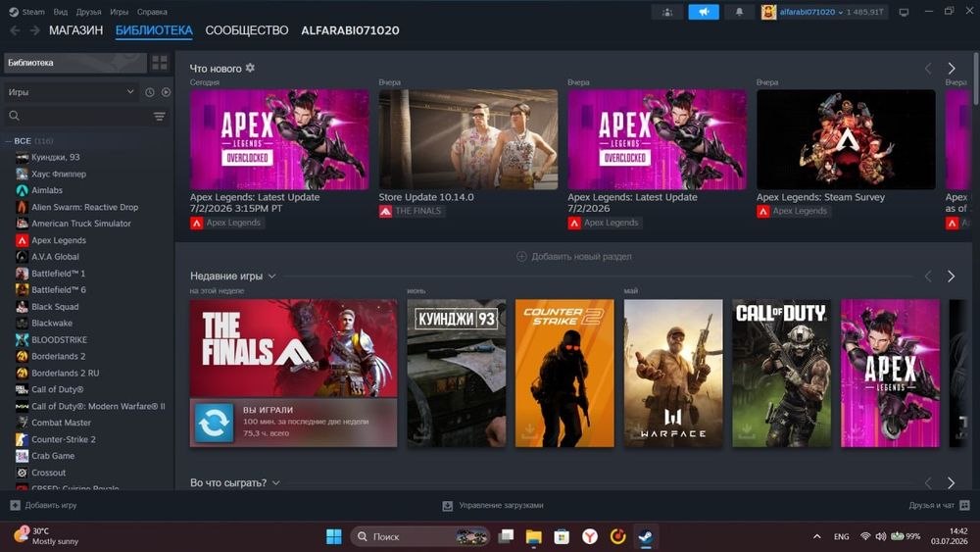Open the Windows Start button
This screenshot has height=552, width=980.
[334, 536]
